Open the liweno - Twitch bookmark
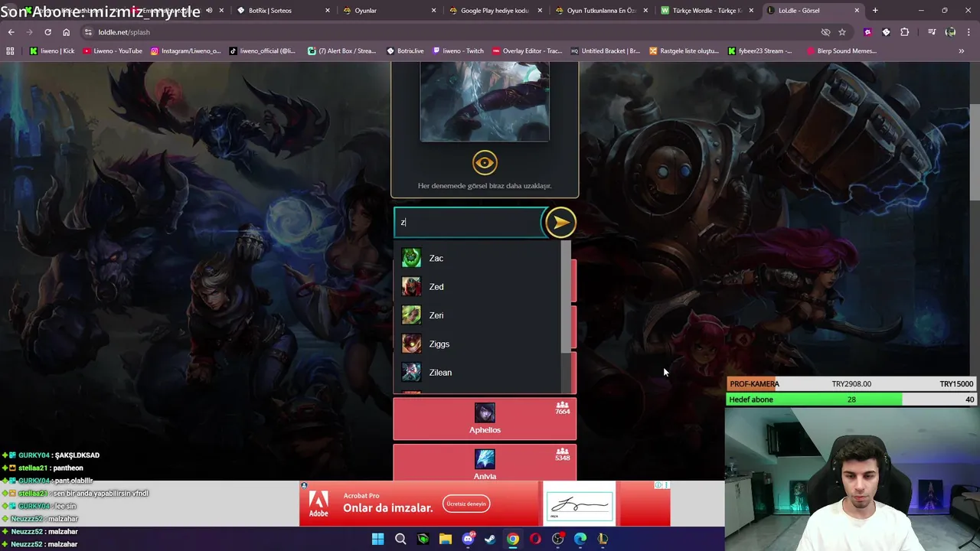Viewport: 980px width, 551px height. [x=458, y=51]
